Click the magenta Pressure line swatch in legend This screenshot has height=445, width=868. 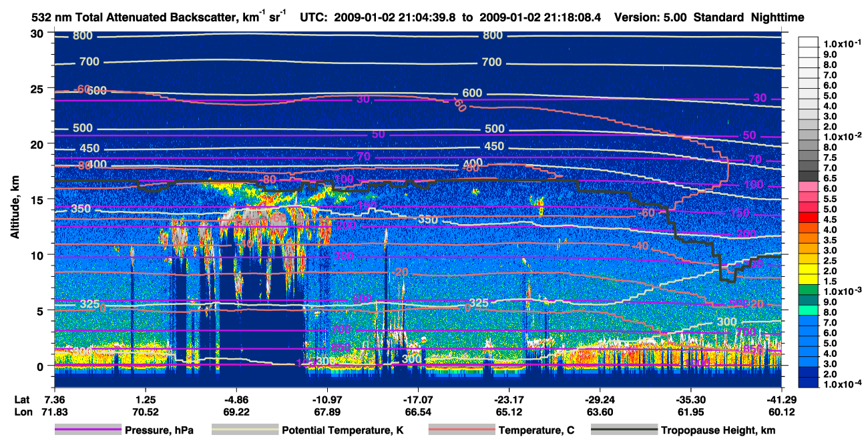[x=87, y=430]
